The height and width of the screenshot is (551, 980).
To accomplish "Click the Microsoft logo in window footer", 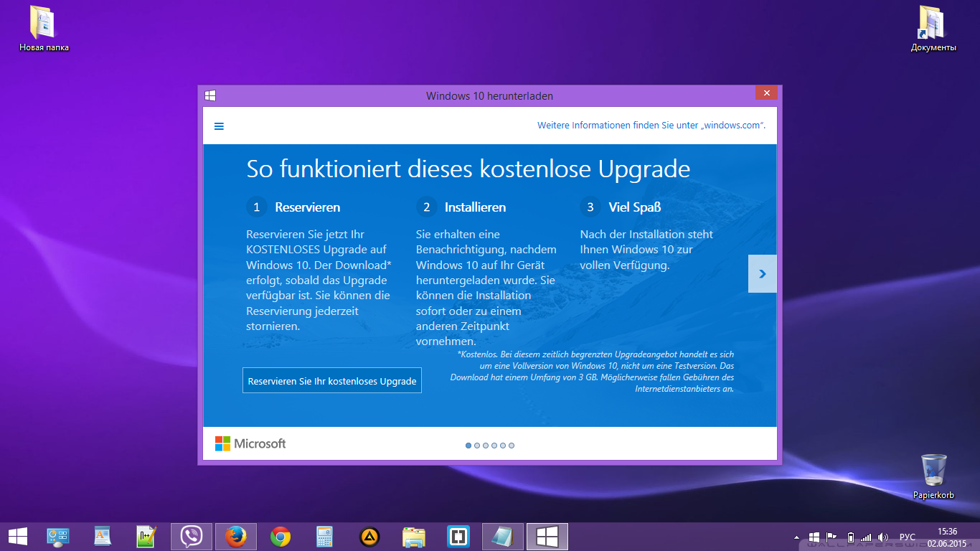I will coord(250,443).
